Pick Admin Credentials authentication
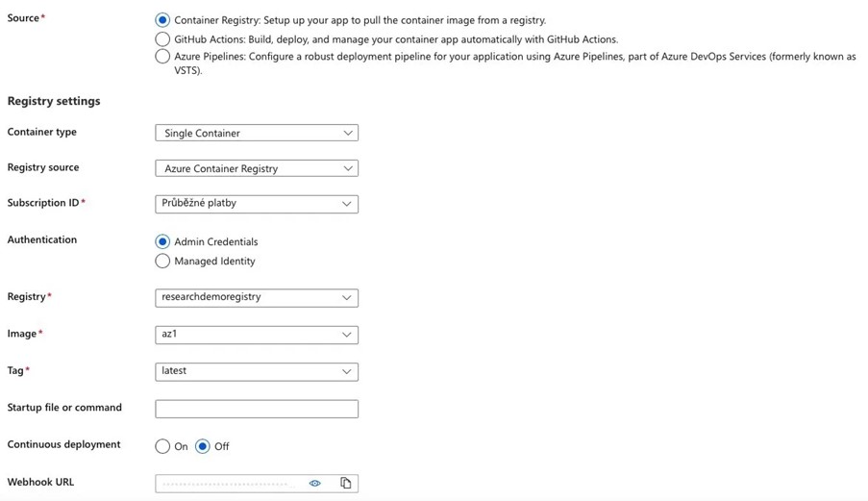Viewport: 868px width, 501px height. click(x=162, y=241)
